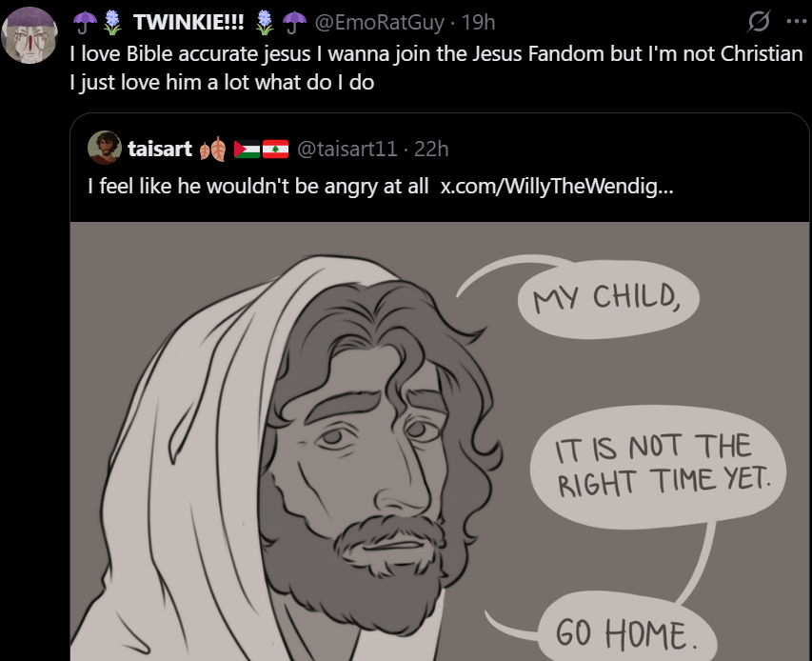Follow the x.com/WillyTheWendig... link
812x661 pixels.
(x=557, y=186)
